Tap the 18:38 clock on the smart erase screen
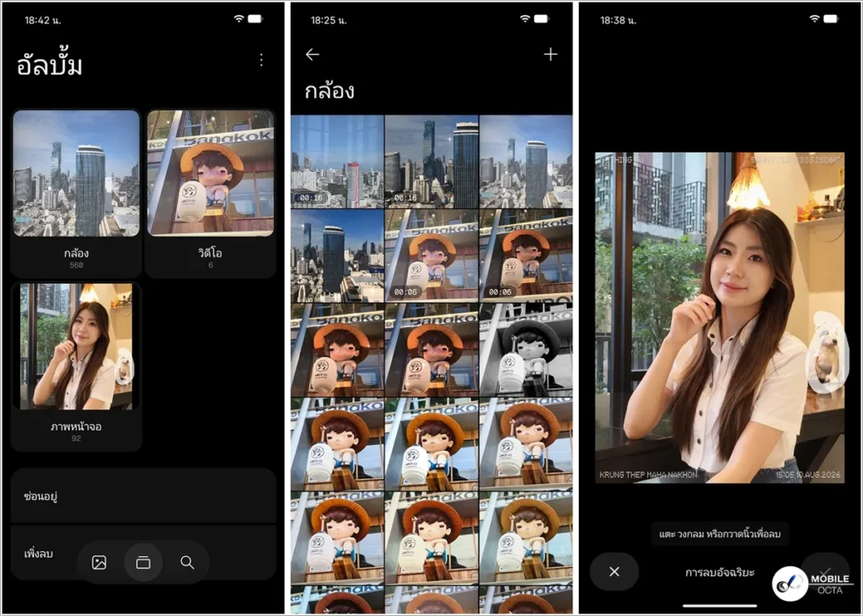This screenshot has width=863, height=616. (x=618, y=20)
